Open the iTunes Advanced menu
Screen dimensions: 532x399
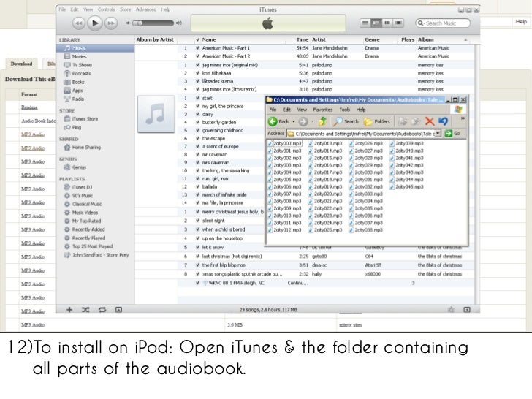(x=146, y=9)
